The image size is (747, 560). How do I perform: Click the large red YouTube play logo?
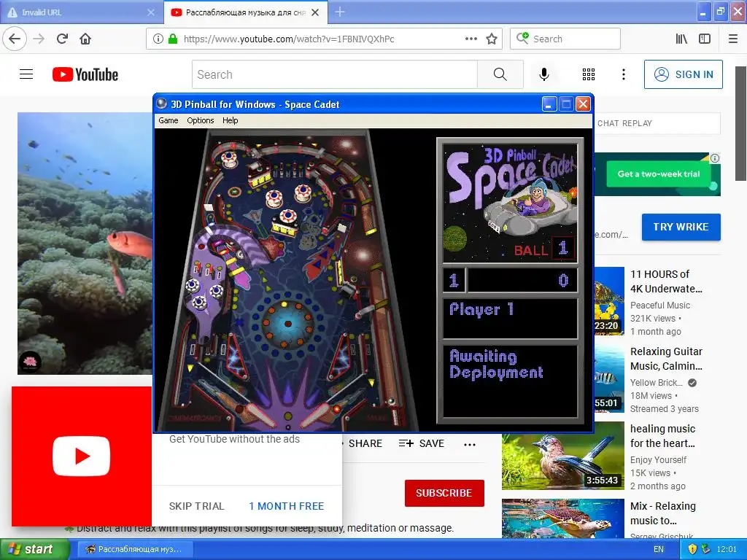[82, 456]
